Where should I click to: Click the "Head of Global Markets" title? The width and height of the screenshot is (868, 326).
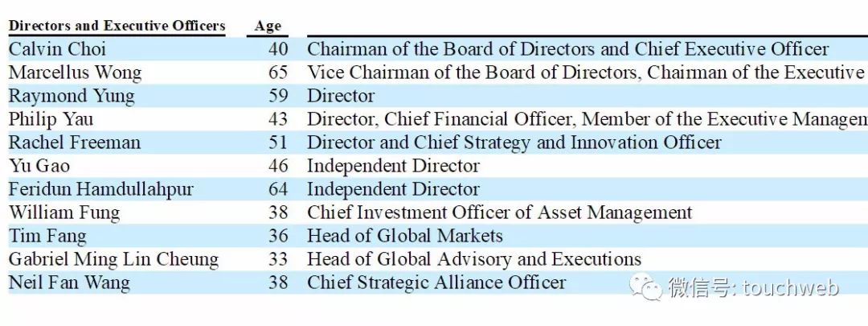(x=404, y=236)
